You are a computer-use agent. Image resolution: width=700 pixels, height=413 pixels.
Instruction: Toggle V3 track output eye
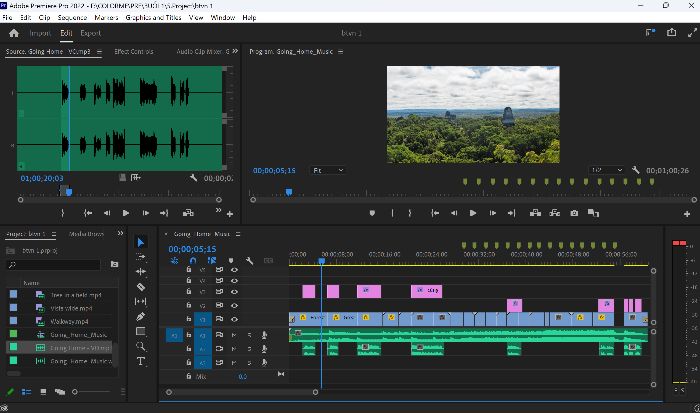234,292
